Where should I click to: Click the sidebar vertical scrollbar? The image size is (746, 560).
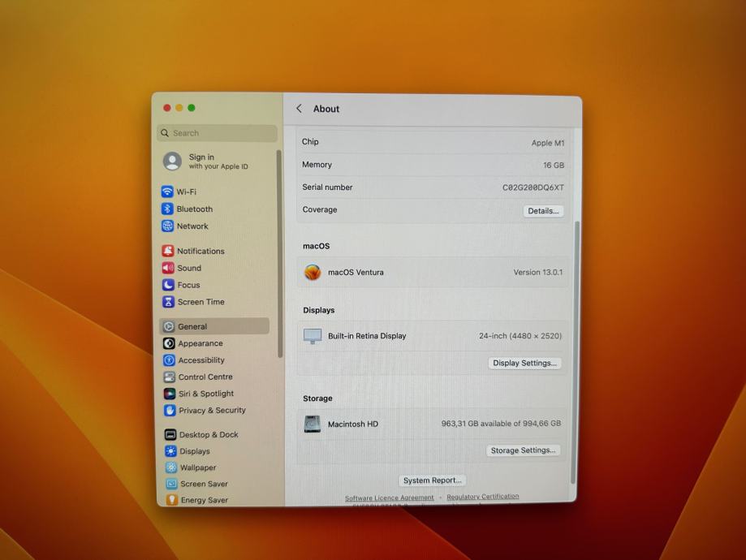(x=279, y=253)
